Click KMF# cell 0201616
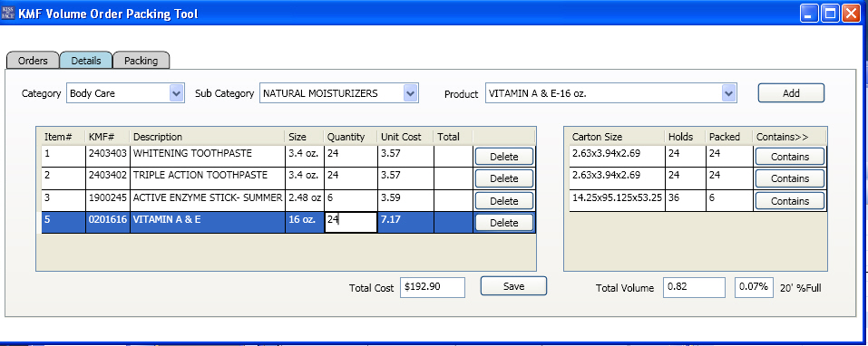The height and width of the screenshot is (346, 868). tap(108, 222)
